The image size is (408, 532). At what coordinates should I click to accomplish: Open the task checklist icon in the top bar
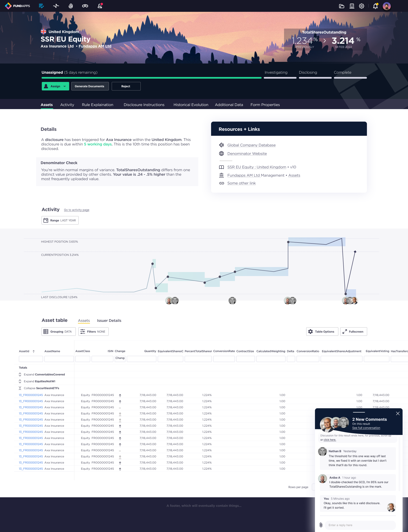pyautogui.click(x=42, y=6)
